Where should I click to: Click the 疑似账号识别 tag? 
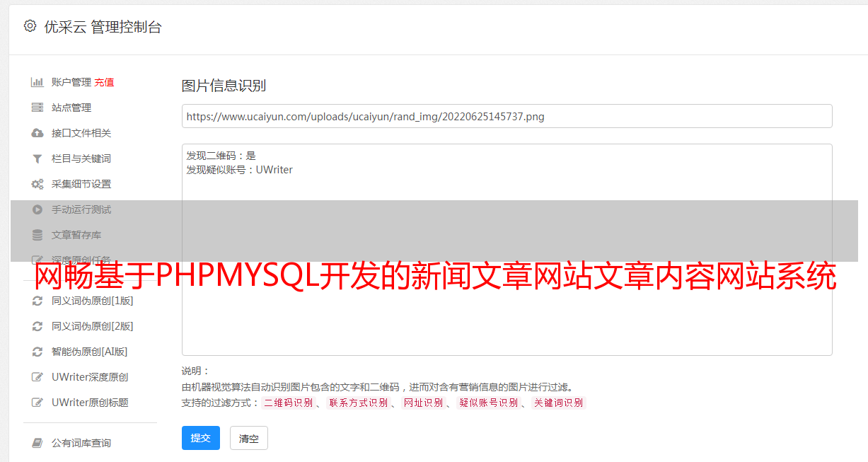click(489, 403)
